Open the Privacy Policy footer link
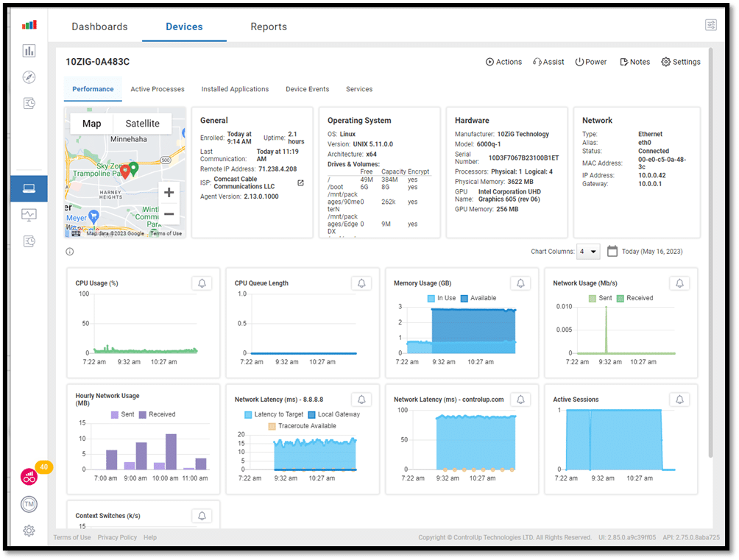This screenshot has width=739, height=560. (117, 537)
